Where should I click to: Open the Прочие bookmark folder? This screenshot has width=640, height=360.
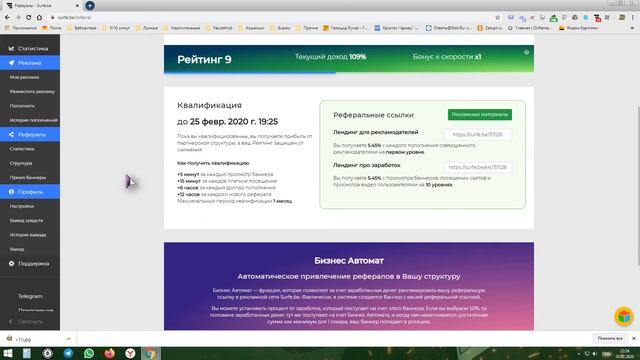click(x=307, y=28)
